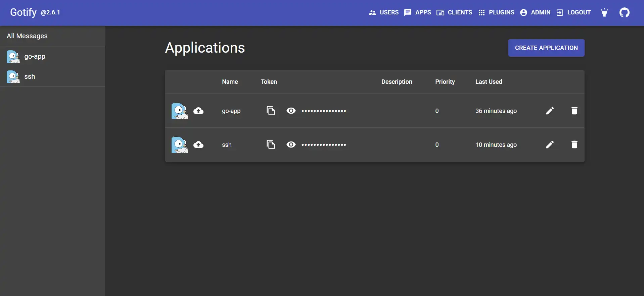Viewport: 644px width, 296px height.
Task: Click go-app name in table
Action: tap(231, 111)
